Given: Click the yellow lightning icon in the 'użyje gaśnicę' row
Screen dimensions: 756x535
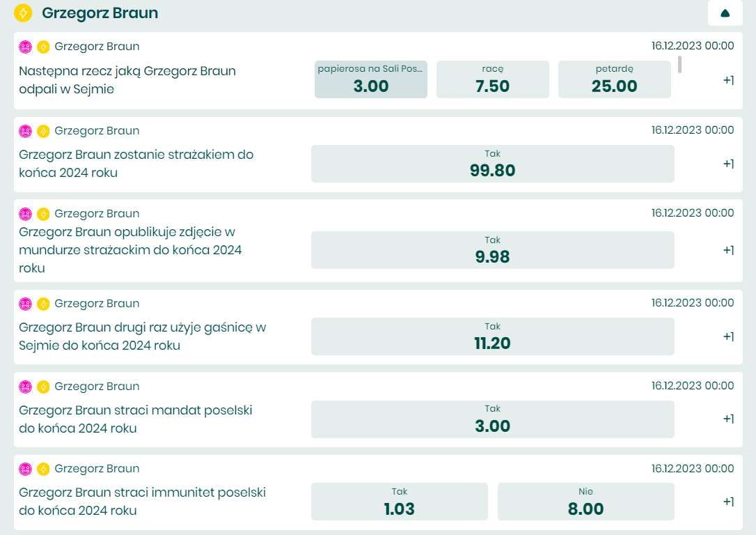Looking at the screenshot, I should pos(43,304).
